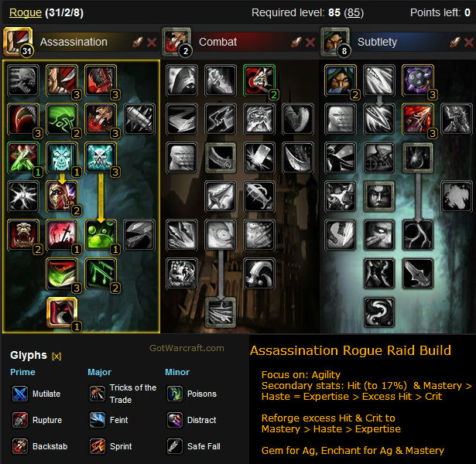The image size is (476, 464).
Task: Select the Safe Fall glyph icon
Action: coord(175,446)
